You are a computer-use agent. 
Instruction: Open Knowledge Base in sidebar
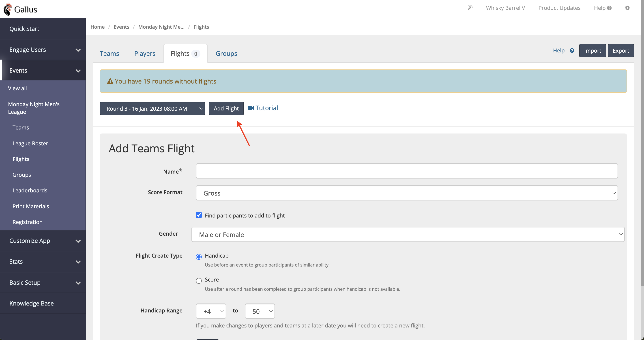[43, 303]
